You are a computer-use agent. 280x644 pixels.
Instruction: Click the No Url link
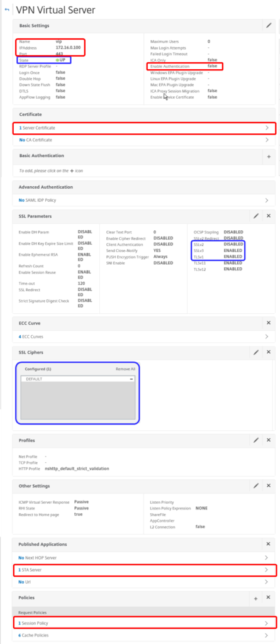25,582
